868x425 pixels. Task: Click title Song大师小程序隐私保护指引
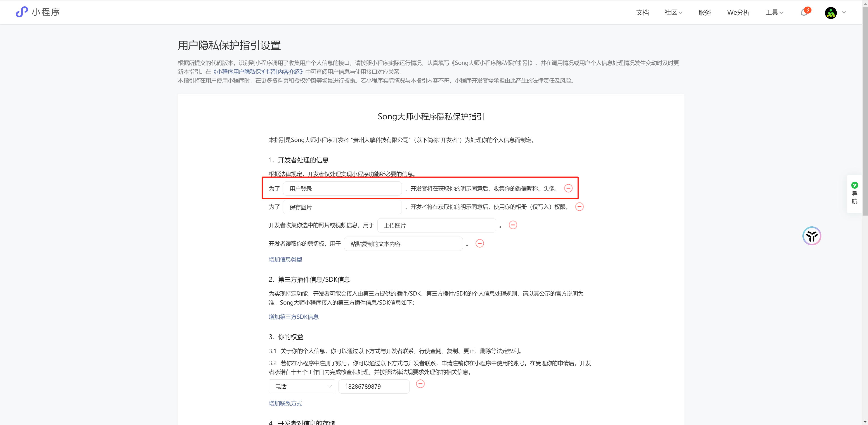pyautogui.click(x=431, y=117)
